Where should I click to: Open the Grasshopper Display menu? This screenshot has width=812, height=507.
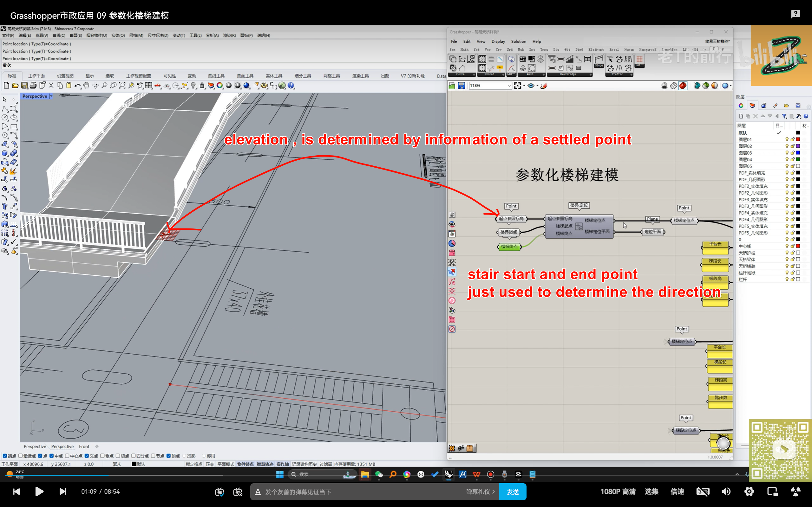tap(498, 41)
